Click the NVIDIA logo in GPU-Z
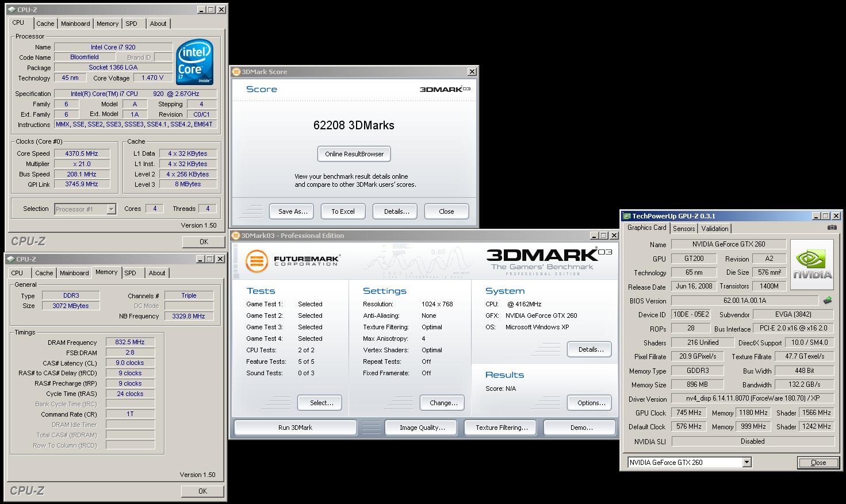The image size is (846, 504). (813, 264)
